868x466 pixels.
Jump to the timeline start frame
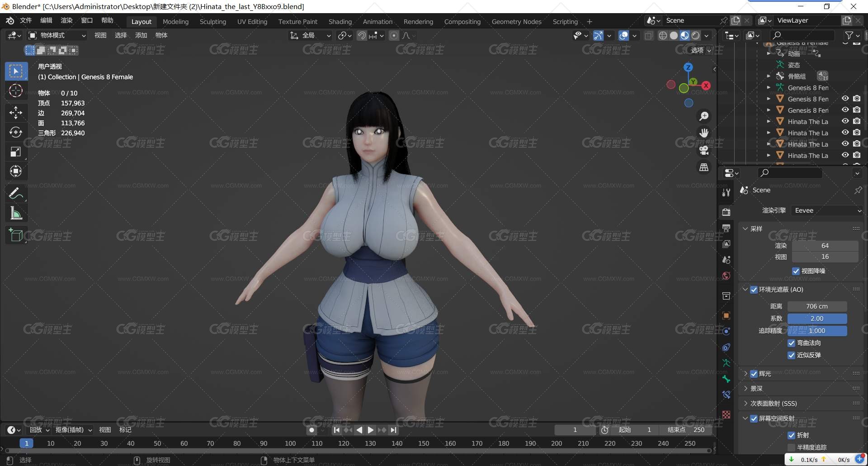coord(336,430)
